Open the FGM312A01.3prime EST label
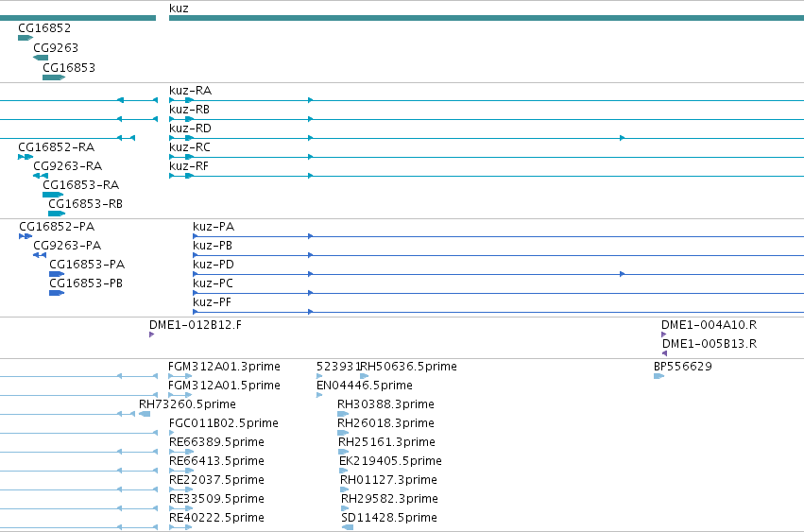Screen dimensions: 804x532 [224, 367]
